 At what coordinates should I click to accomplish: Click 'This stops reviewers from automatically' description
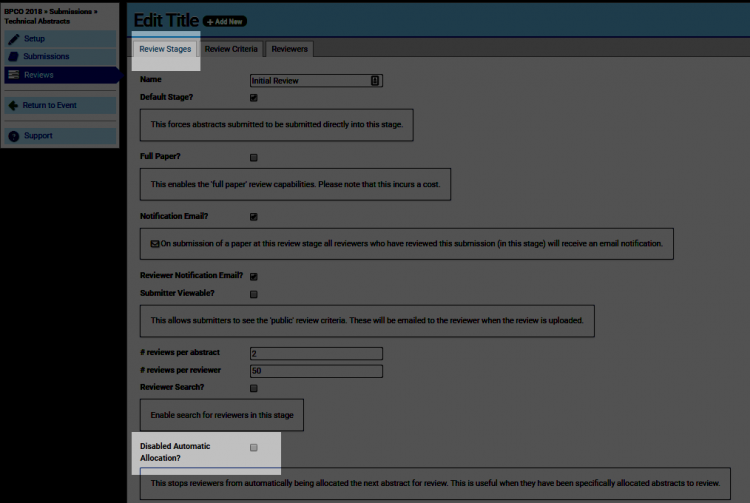point(435,483)
